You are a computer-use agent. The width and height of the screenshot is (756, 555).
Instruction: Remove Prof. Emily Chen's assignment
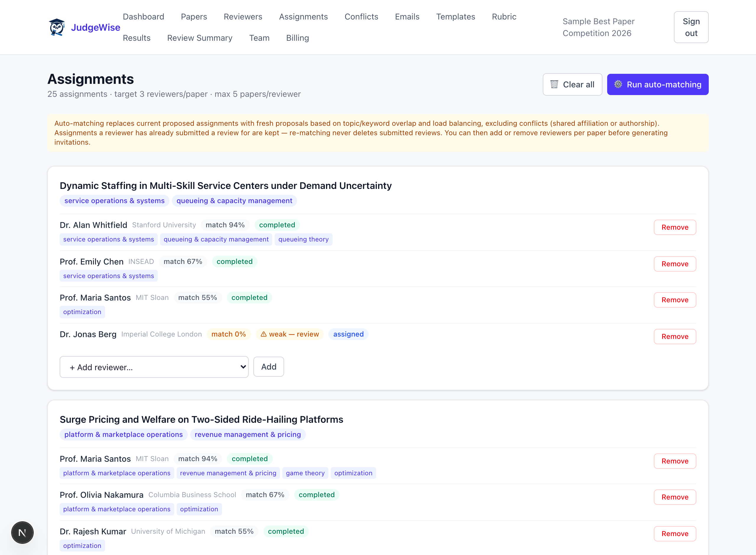tap(675, 264)
